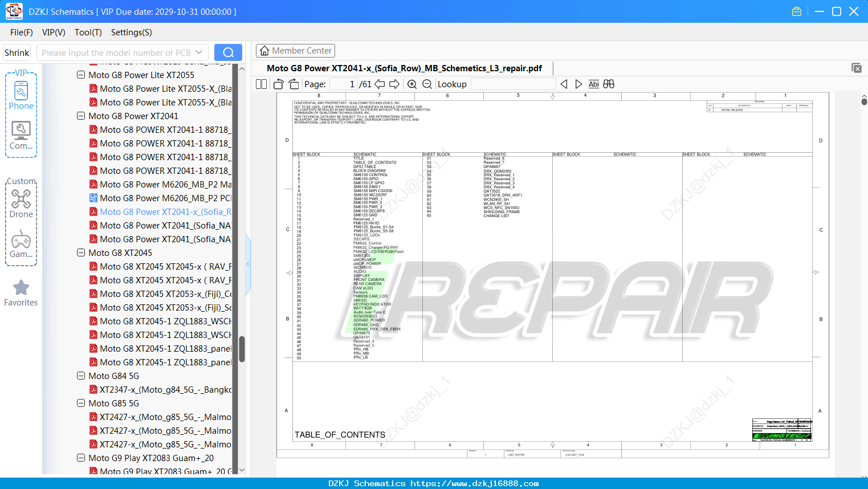Click the binoculars find icon
This screenshot has height=489, width=868.
[x=609, y=84]
